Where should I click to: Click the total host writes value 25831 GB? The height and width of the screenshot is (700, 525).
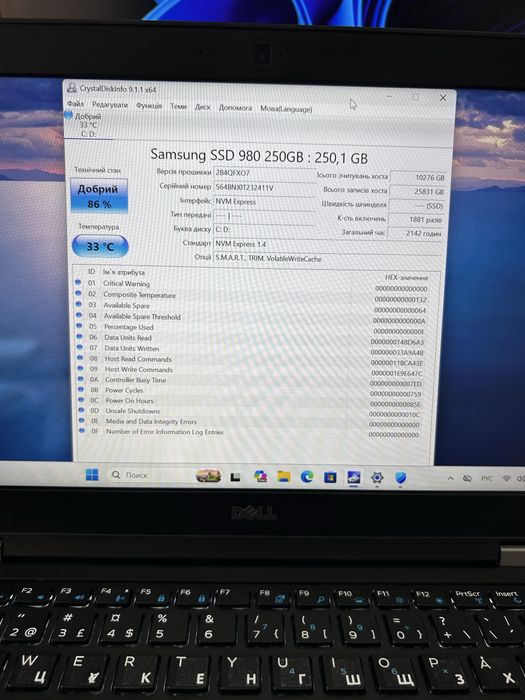pyautogui.click(x=417, y=192)
